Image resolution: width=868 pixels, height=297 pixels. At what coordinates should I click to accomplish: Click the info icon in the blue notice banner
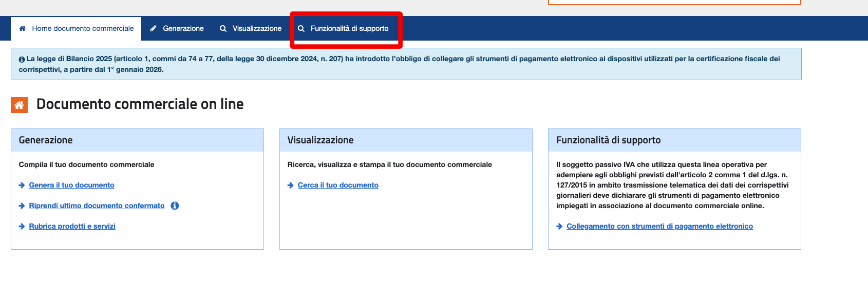click(22, 60)
